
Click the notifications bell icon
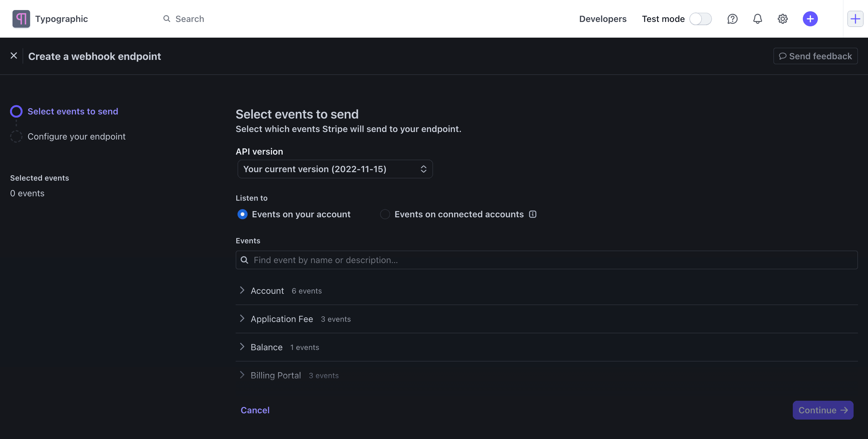pos(757,19)
